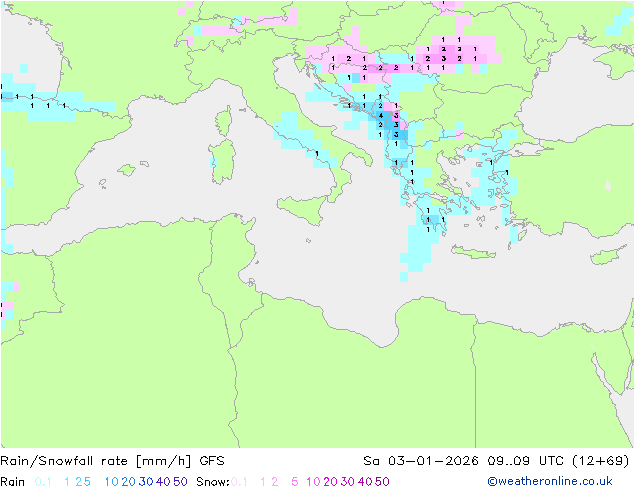Click the 'Rain' legend label
Image resolution: width=634 pixels, height=490 pixels.
pos(13,482)
